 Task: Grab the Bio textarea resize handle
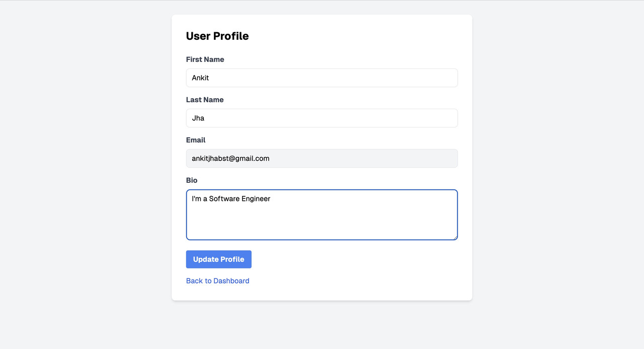(x=455, y=237)
